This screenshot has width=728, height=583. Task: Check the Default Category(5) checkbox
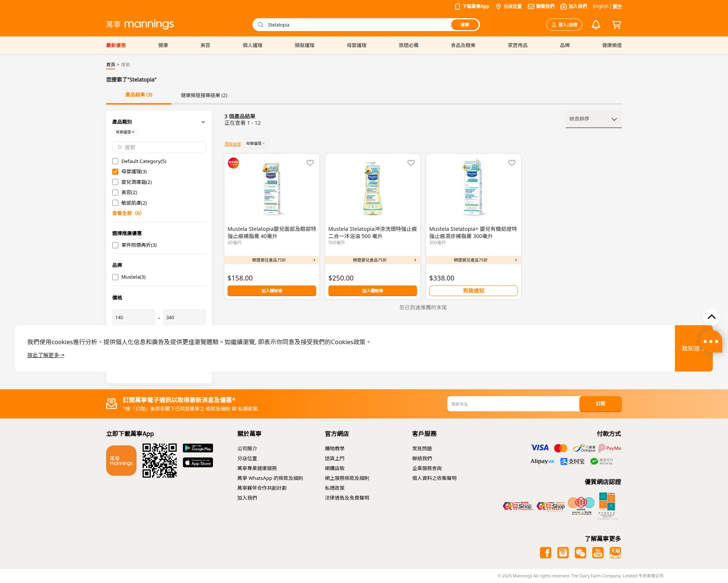115,161
